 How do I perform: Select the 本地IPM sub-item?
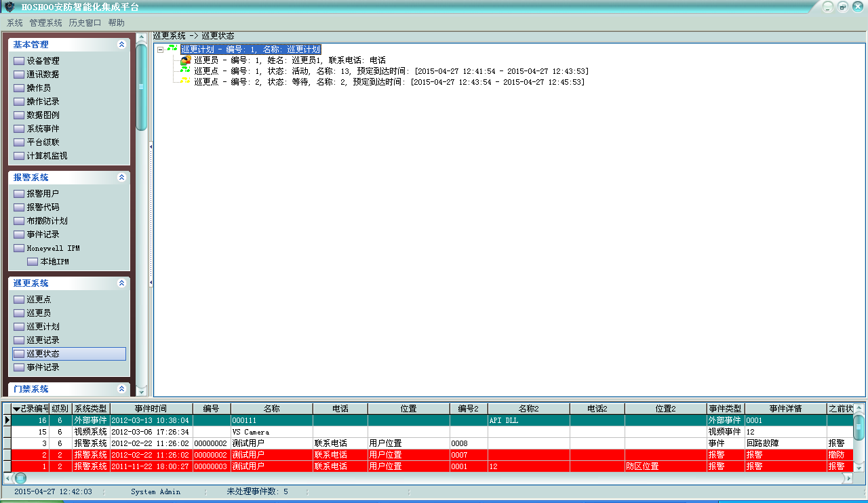pyautogui.click(x=54, y=262)
